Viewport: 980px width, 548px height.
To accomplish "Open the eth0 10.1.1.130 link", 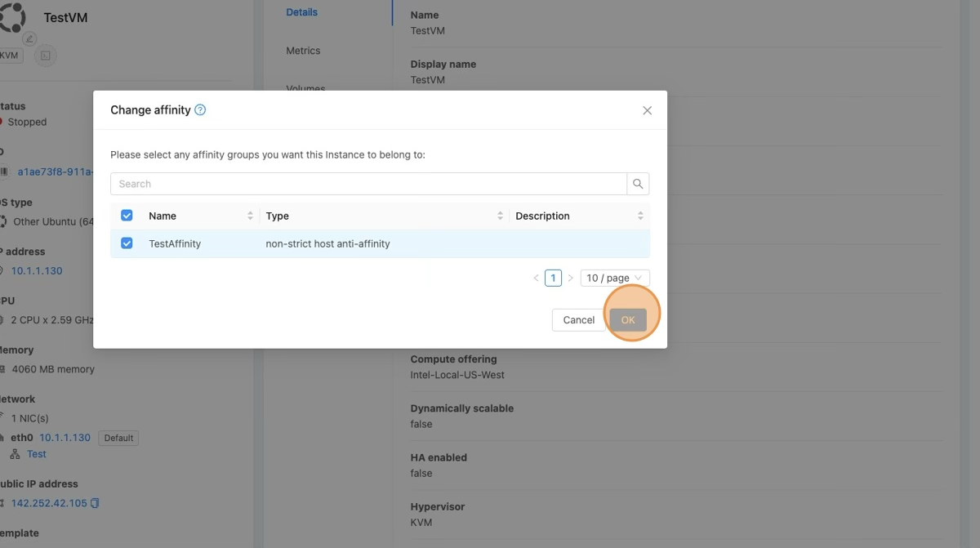I will (65, 438).
